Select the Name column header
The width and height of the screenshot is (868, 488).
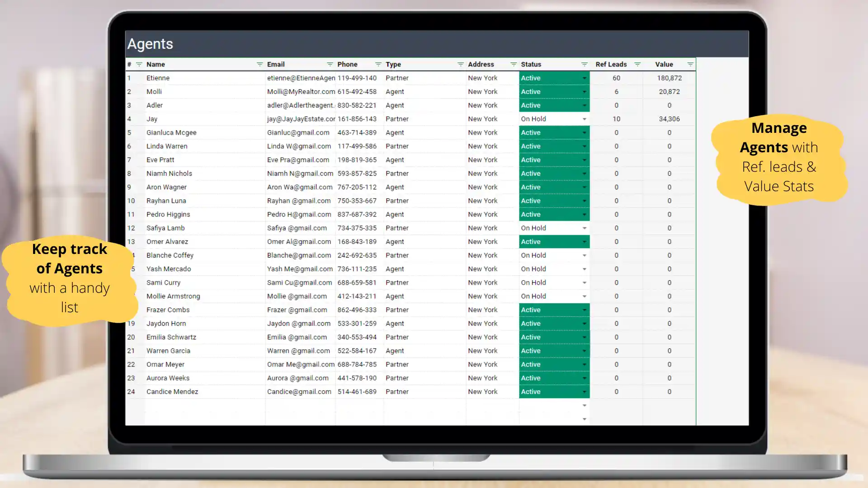click(156, 65)
